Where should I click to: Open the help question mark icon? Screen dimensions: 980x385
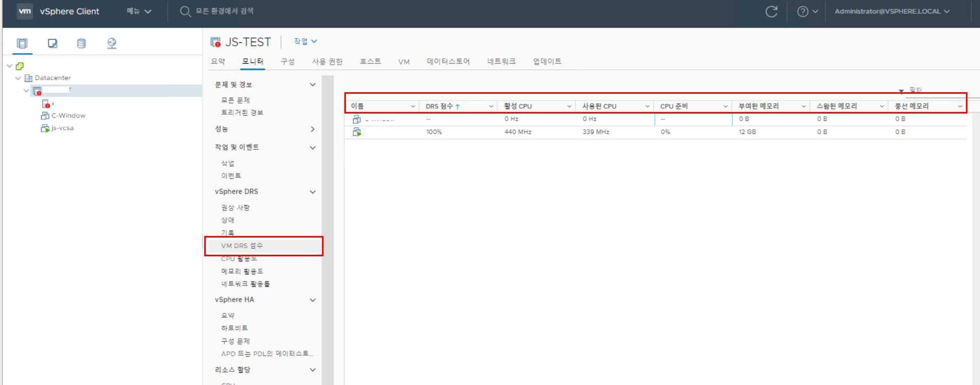click(803, 11)
